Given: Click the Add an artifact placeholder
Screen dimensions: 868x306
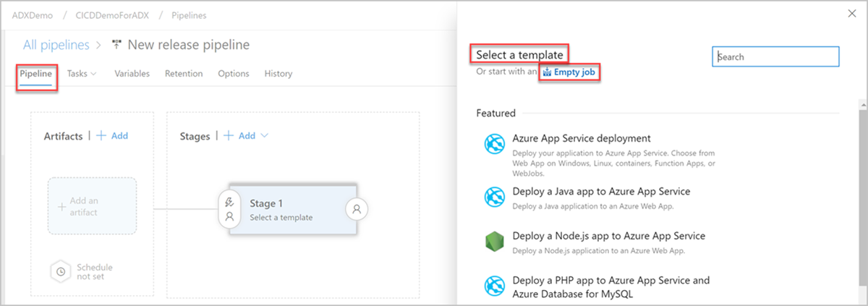Looking at the screenshot, I should pos(92,206).
